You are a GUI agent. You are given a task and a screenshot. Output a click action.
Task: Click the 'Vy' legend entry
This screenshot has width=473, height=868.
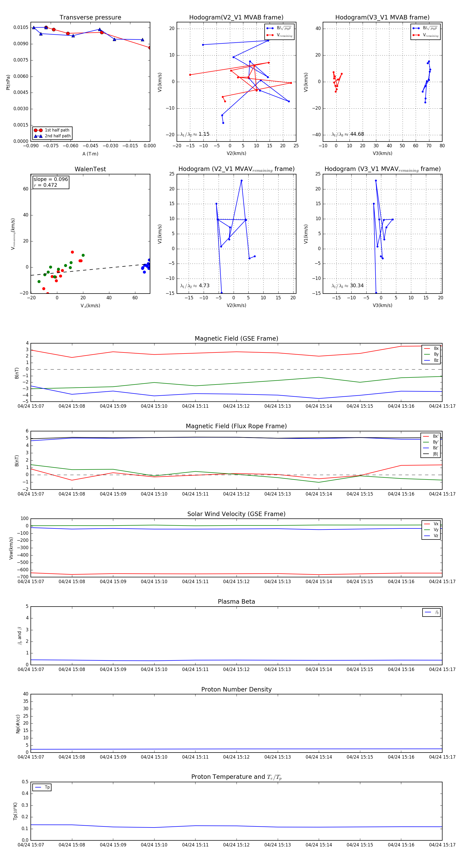pos(431,530)
